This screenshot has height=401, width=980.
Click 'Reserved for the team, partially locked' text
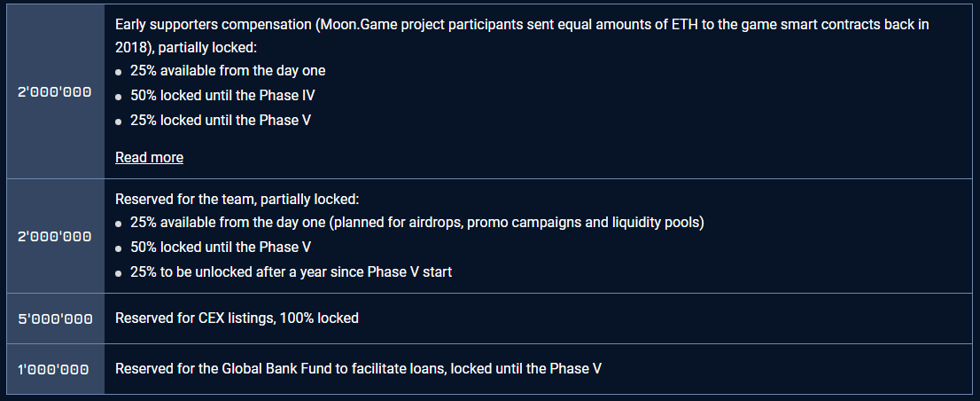(x=237, y=200)
